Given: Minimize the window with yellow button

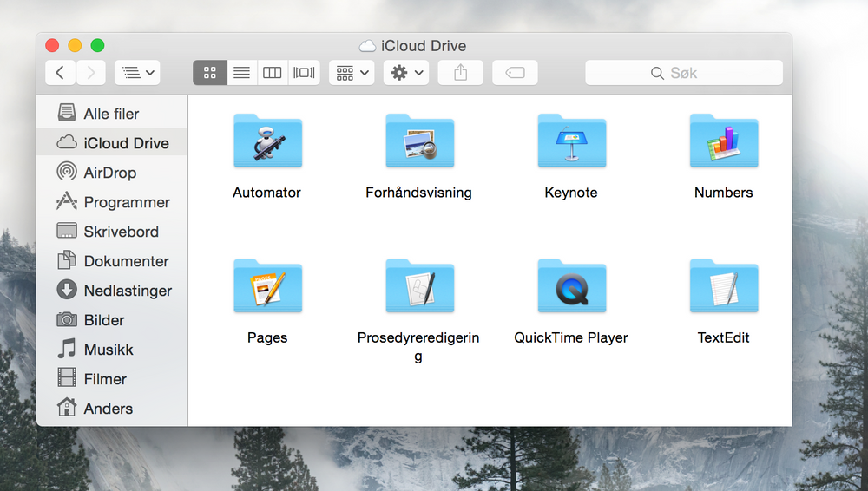Looking at the screenshot, I should [x=75, y=45].
